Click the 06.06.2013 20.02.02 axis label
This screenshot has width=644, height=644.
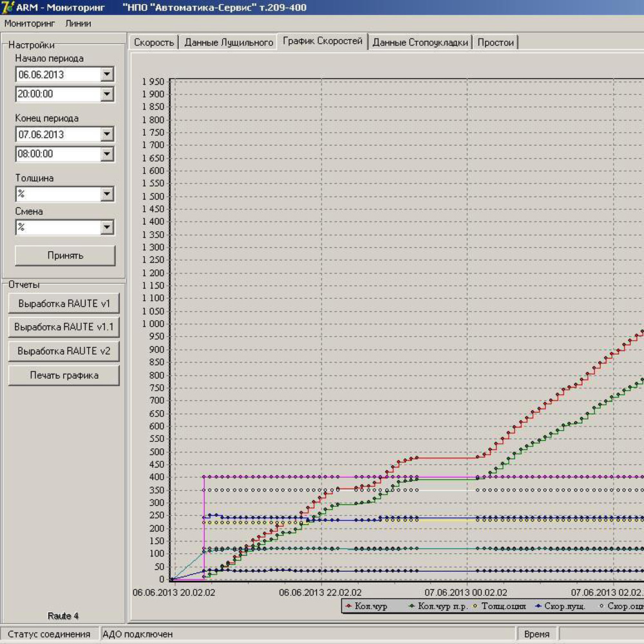tap(174, 592)
